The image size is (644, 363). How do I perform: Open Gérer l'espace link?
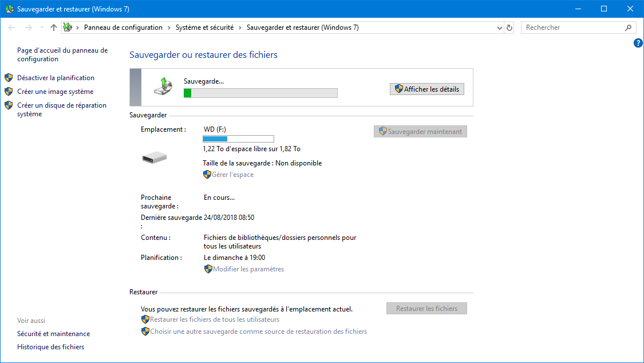233,175
